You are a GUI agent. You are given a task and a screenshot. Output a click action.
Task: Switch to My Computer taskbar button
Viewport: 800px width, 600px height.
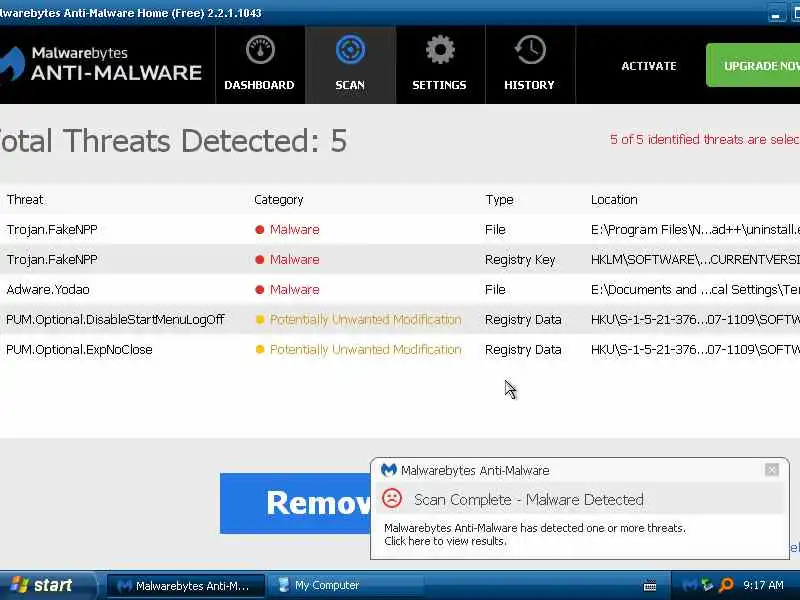pos(346,586)
